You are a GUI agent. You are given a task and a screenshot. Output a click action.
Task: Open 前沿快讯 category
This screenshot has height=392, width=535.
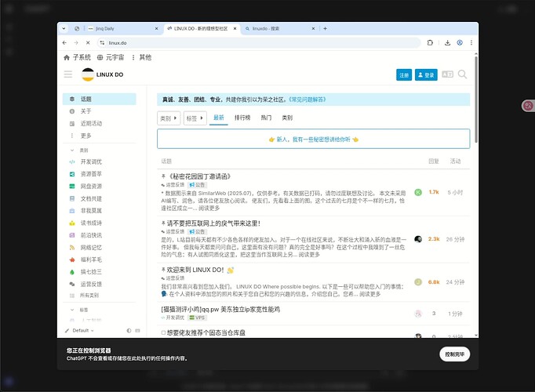[100, 235]
